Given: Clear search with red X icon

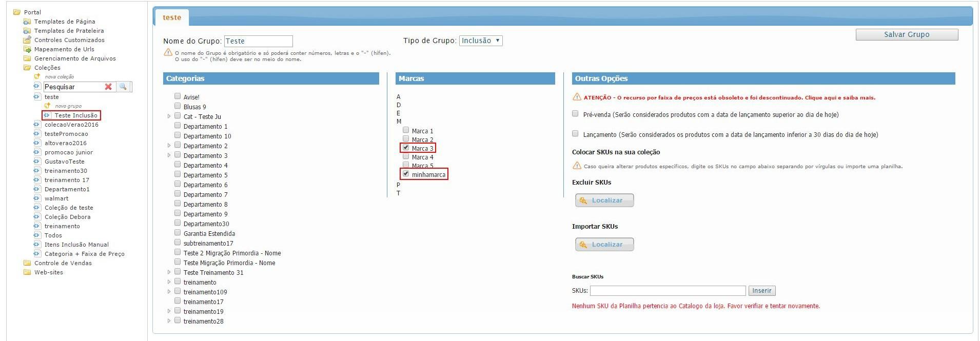Looking at the screenshot, I should point(108,87).
